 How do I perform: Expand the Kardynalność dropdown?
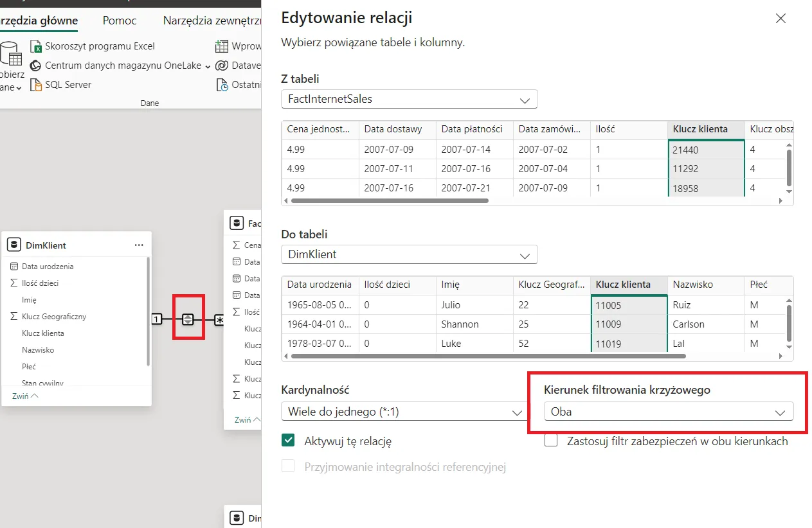(404, 412)
